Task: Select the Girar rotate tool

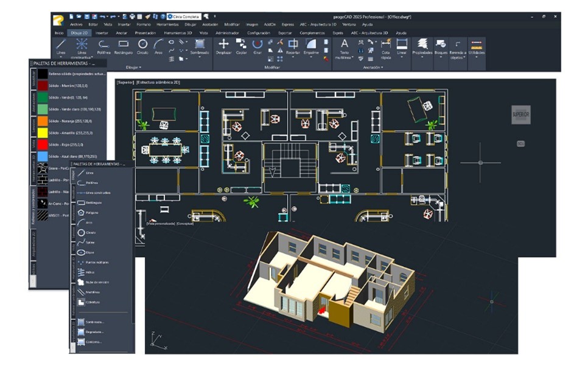Action: [x=257, y=46]
